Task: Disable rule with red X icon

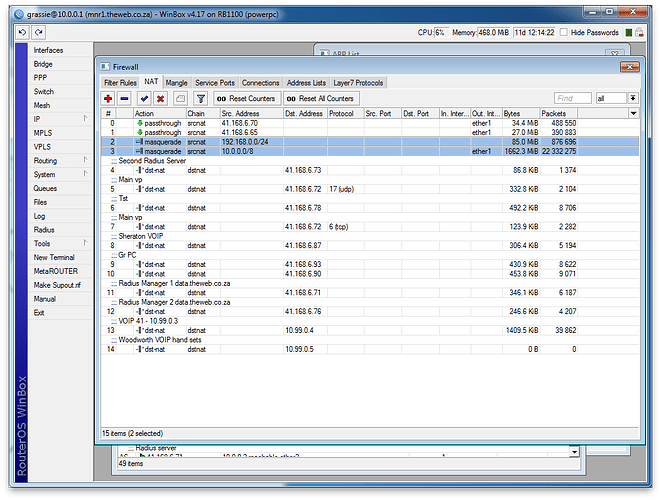Action: click(160, 98)
